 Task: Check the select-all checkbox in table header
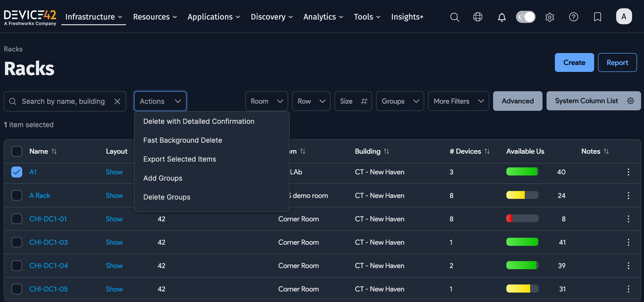tap(16, 151)
